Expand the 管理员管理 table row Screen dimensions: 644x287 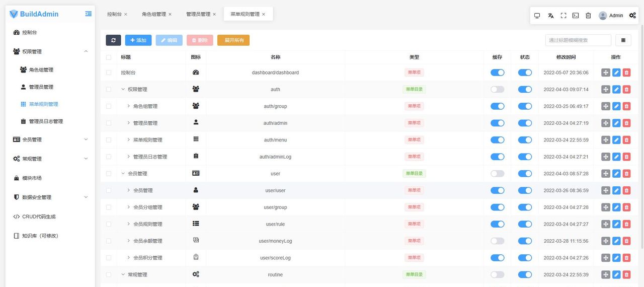coord(129,123)
